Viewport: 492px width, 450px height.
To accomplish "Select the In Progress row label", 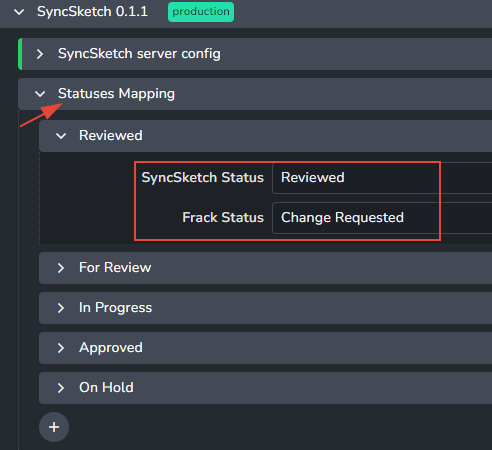I will coord(115,308).
